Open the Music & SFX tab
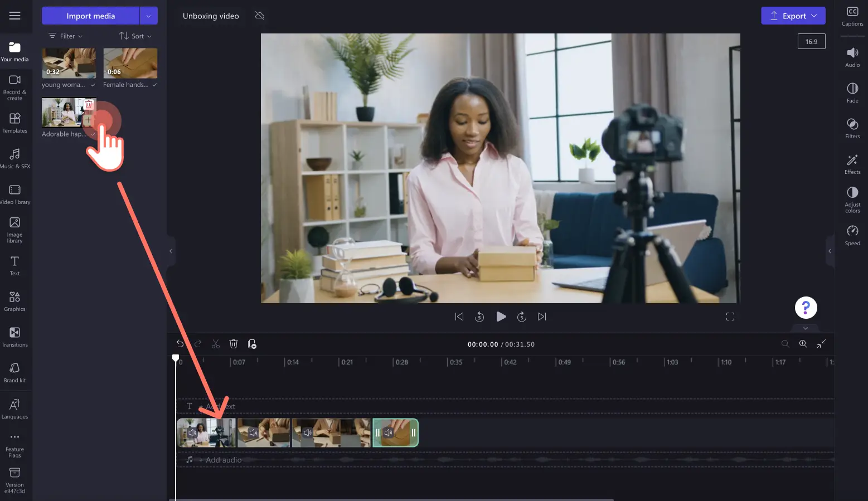This screenshot has height=501, width=868. pos(15,159)
